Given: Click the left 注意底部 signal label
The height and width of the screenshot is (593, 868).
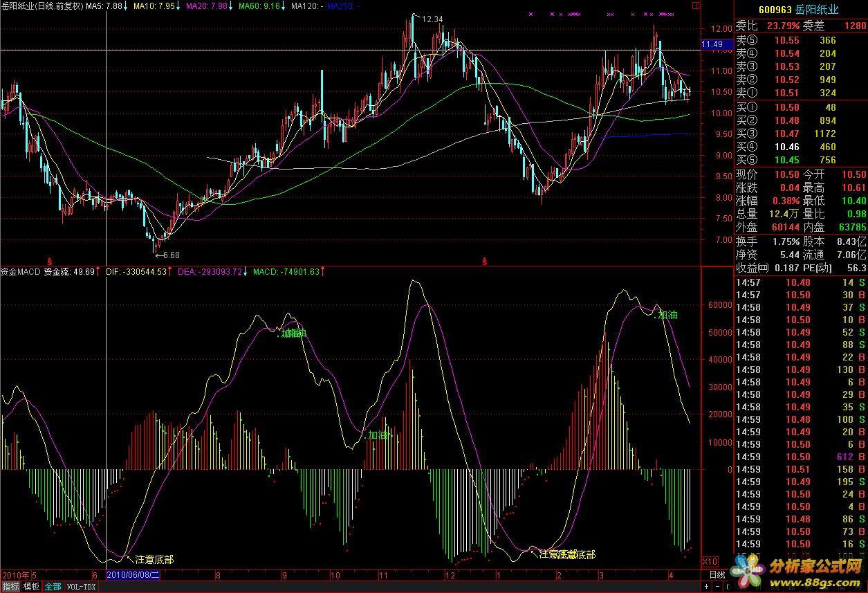Looking at the screenshot, I should (154, 559).
